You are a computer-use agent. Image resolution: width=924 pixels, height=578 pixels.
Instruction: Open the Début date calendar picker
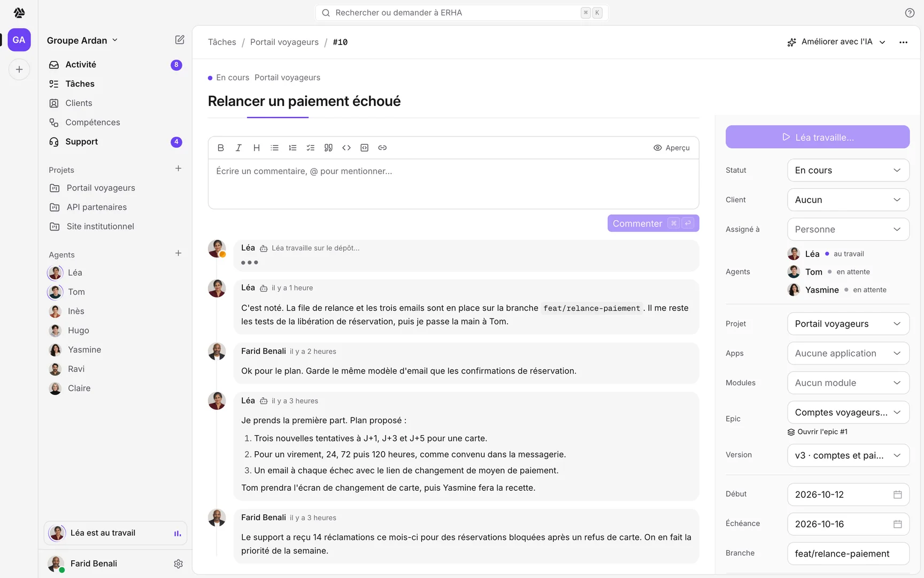[898, 495]
